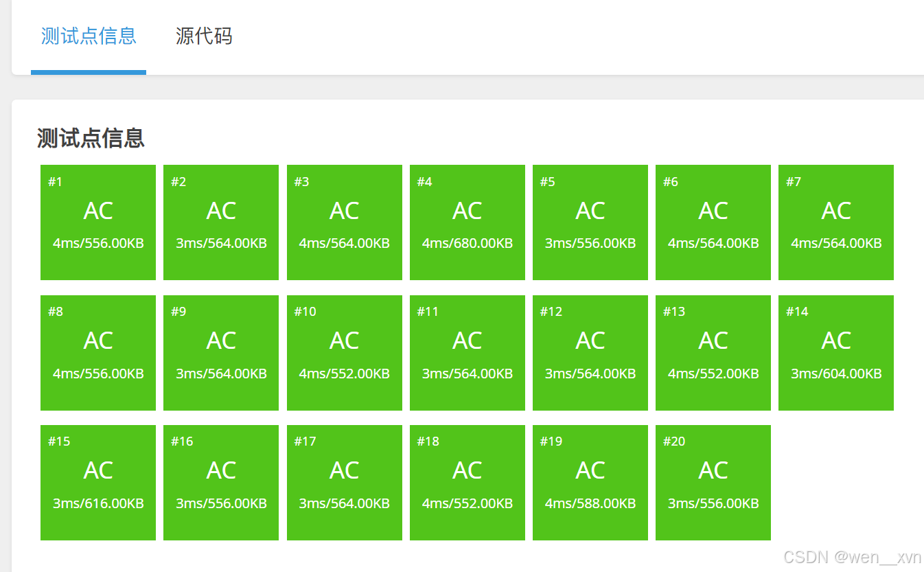This screenshot has height=572, width=924.
Task: Select test point #10 with 552.00KB
Action: pos(344,353)
